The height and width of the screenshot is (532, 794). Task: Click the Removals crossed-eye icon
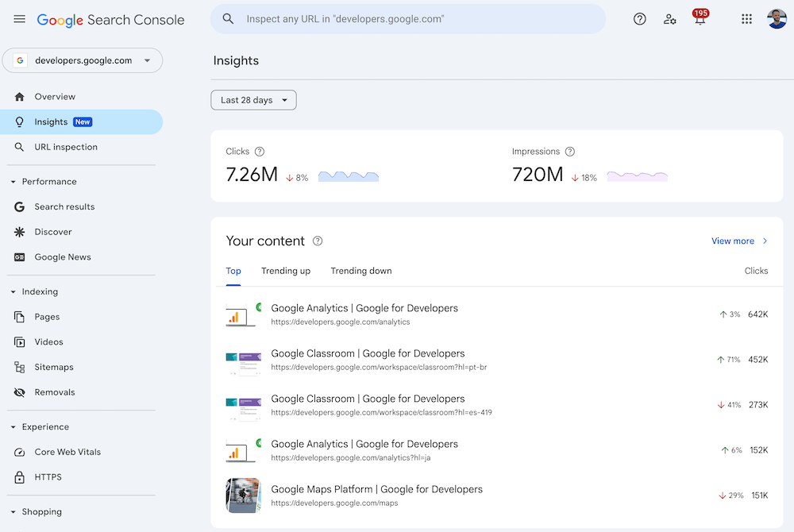click(x=19, y=392)
